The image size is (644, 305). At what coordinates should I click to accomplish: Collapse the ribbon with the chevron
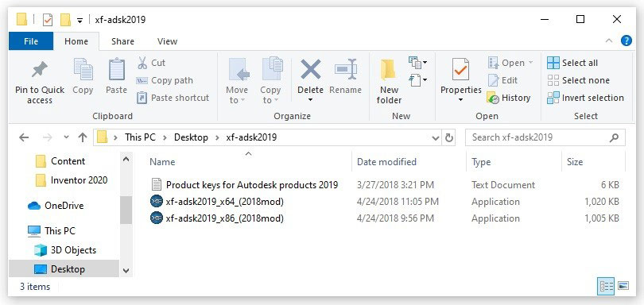(609, 41)
